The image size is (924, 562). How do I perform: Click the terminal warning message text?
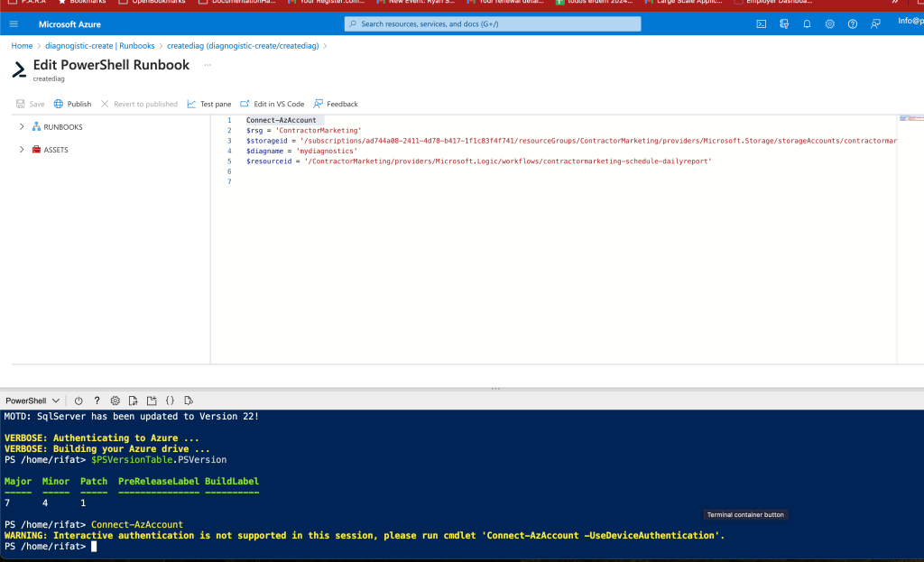tap(365, 536)
